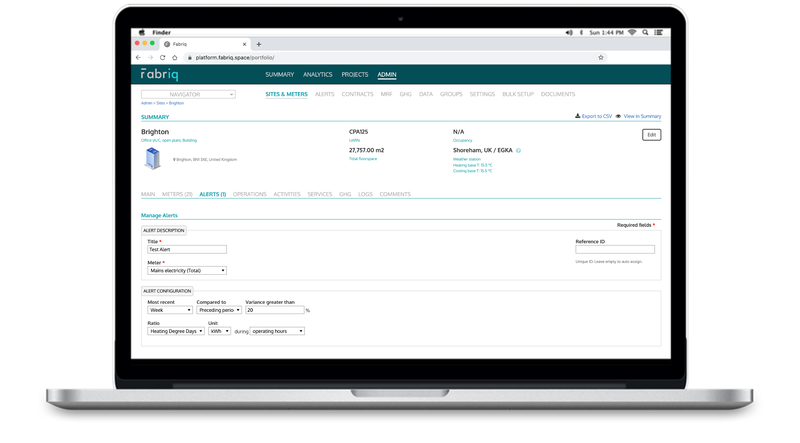Open Spotlight search icon
Image resolution: width=800 pixels, height=443 pixels.
click(645, 32)
